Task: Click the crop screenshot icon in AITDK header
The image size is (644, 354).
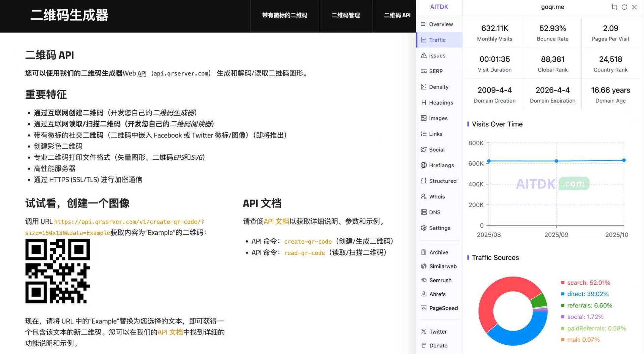Action: (x=614, y=7)
